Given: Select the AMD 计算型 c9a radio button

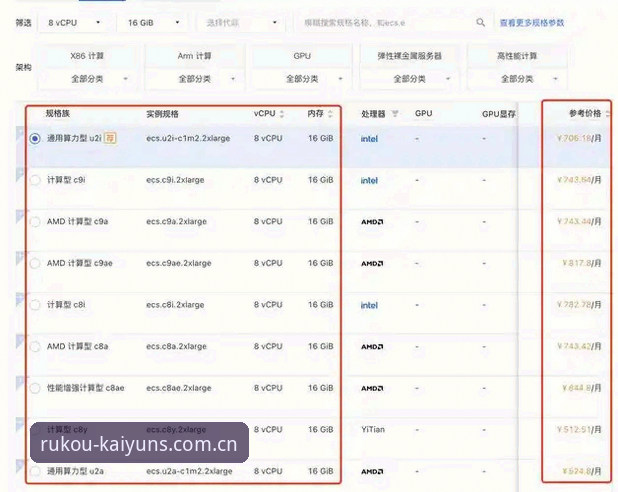Looking at the screenshot, I should click(35, 222).
